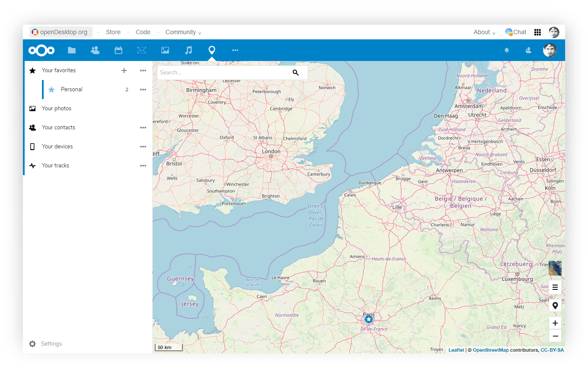
Task: Click the Jersey label on map
Action: [190, 304]
